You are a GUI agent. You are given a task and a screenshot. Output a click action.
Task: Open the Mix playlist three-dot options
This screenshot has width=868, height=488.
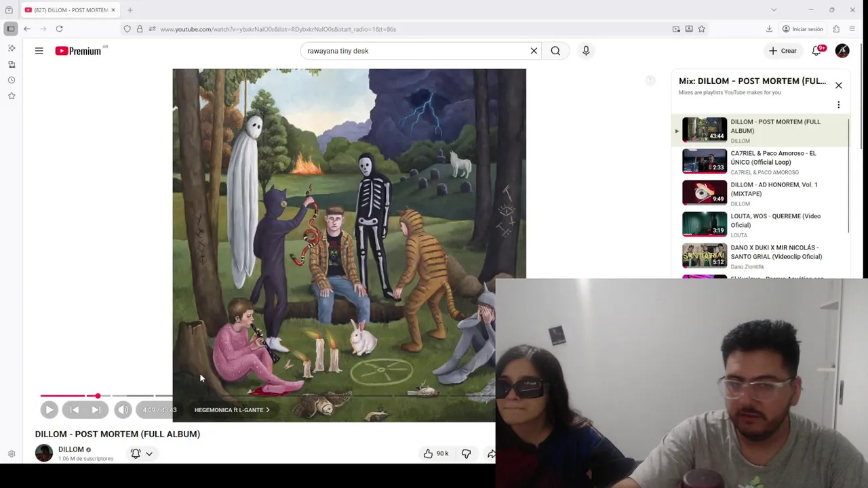[839, 105]
